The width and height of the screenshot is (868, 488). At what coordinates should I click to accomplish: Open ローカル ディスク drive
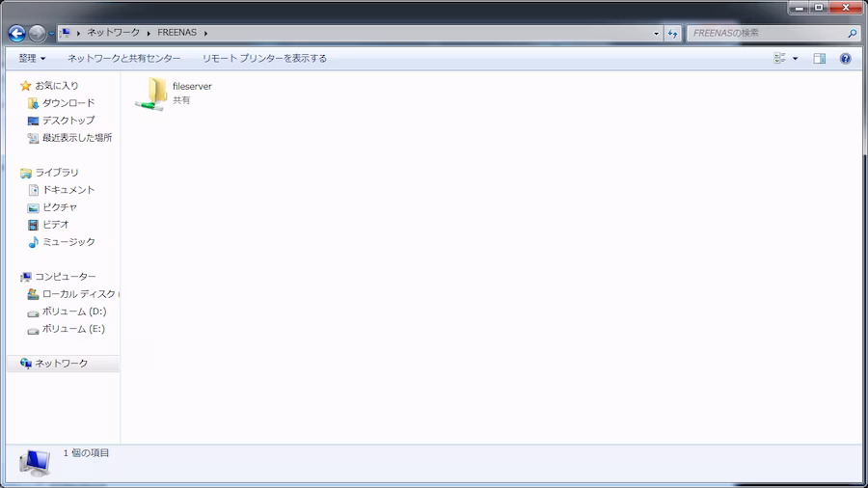pyautogui.click(x=79, y=294)
